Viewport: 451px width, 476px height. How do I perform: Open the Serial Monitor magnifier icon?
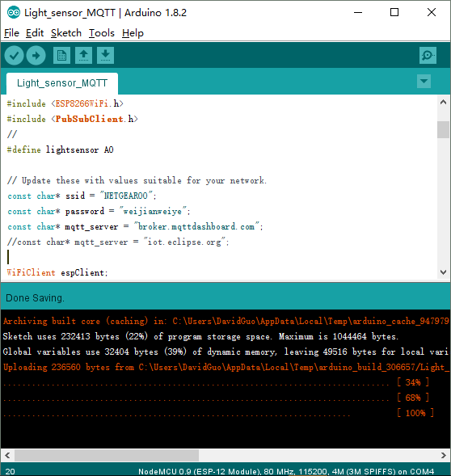click(x=428, y=55)
